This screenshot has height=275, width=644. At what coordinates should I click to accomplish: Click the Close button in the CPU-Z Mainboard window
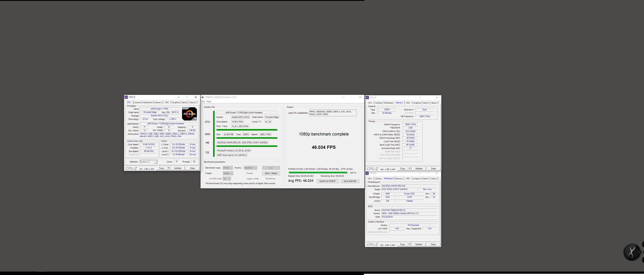pos(433,244)
